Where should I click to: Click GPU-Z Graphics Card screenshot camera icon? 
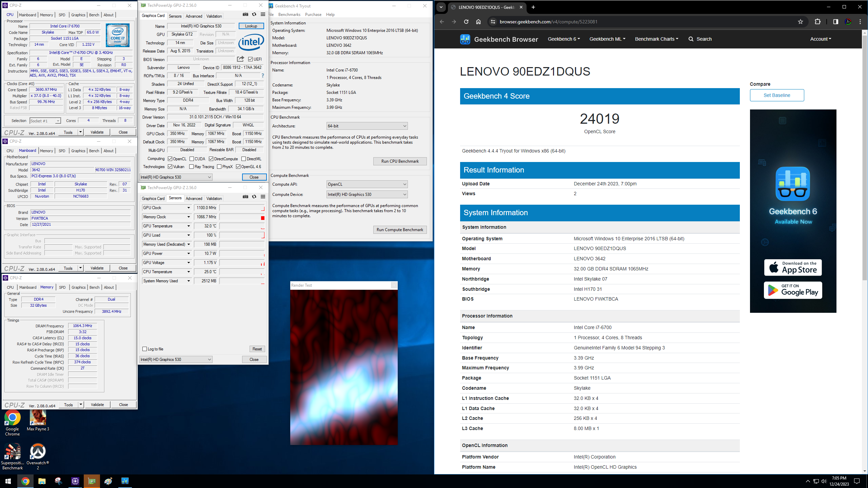[245, 15]
